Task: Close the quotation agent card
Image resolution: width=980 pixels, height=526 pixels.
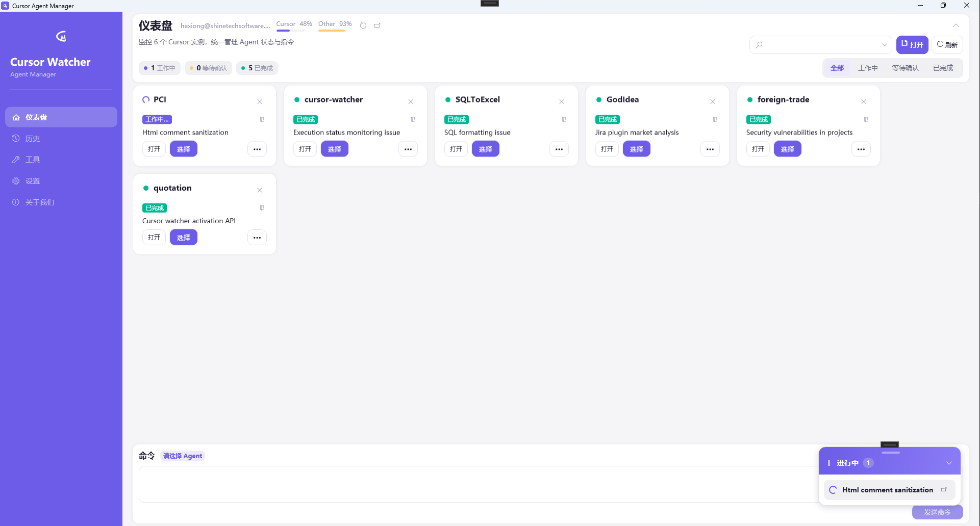Action: tap(260, 190)
